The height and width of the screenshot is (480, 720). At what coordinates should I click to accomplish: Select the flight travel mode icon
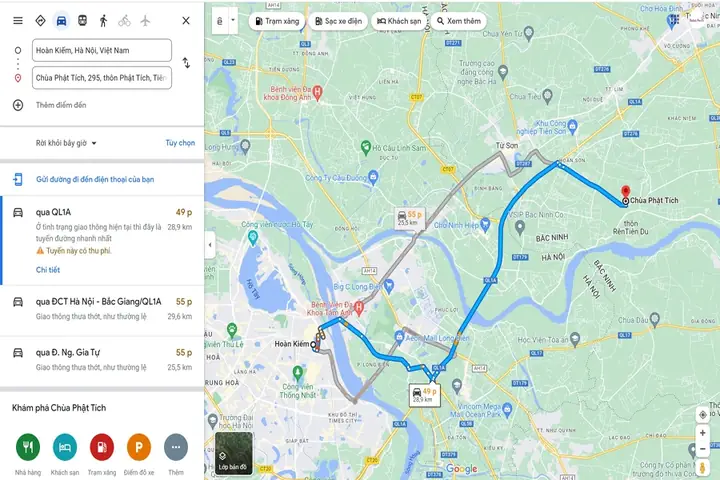click(145, 21)
